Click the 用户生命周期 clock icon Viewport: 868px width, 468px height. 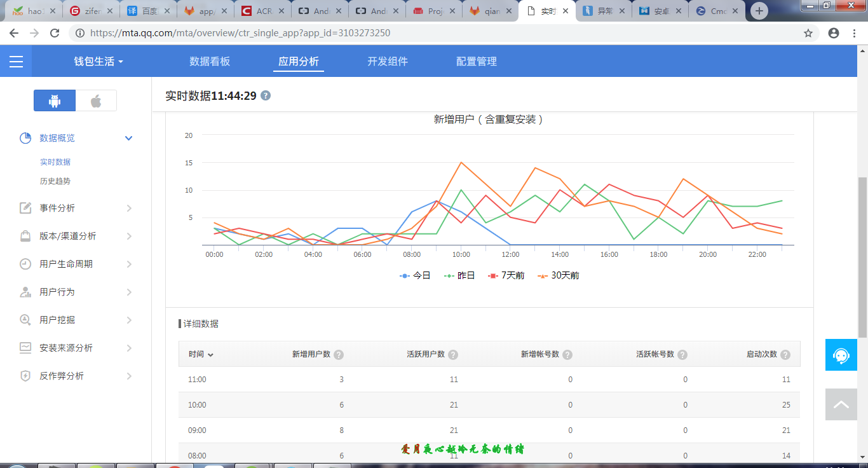pos(25,264)
